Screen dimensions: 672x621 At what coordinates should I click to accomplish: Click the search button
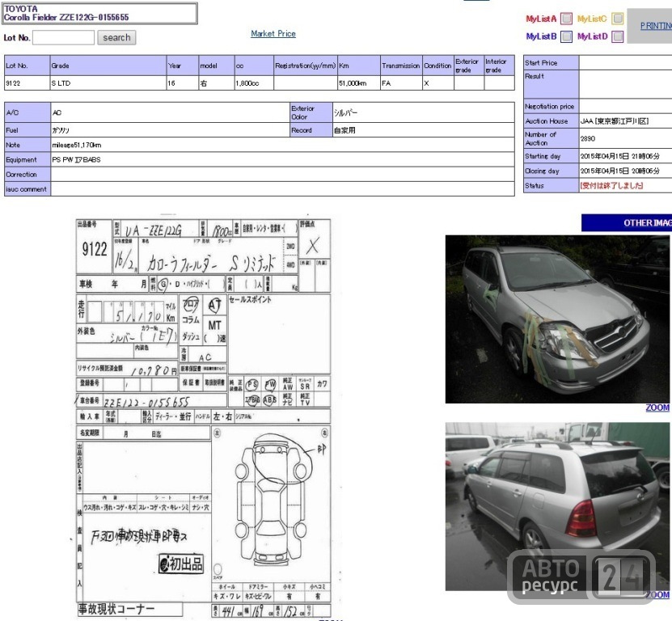[x=116, y=38]
